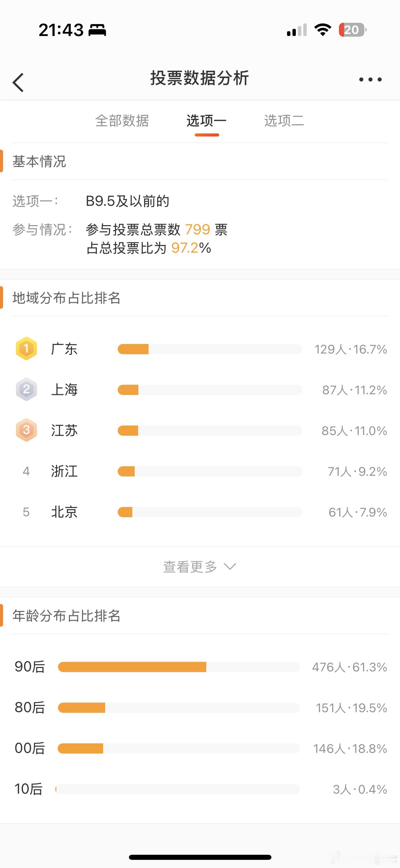Image resolution: width=400 pixels, height=868 pixels.
Task: Tap the Wi-Fi status icon
Action: pos(323,30)
